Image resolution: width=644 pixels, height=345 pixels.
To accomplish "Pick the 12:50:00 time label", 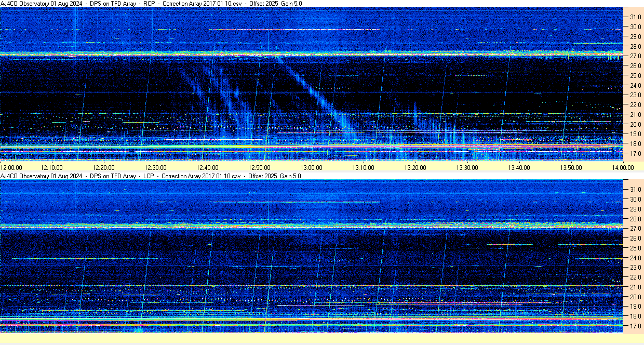I will click(259, 167).
